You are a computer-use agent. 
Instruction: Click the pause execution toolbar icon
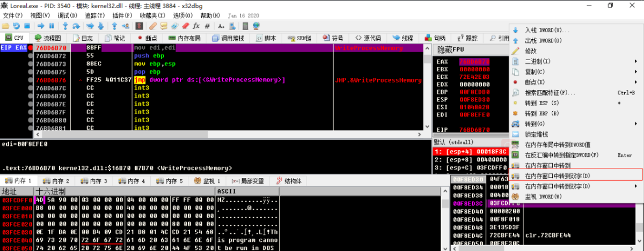point(52,26)
